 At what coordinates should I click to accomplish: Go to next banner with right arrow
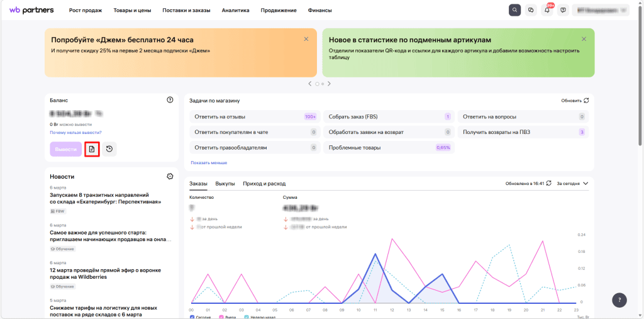click(329, 84)
